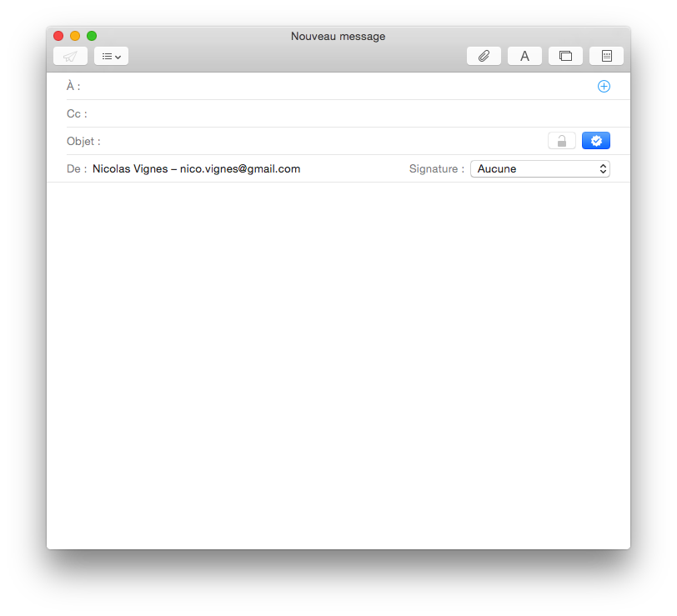
Task: Open the header fields list dropdown
Action: pyautogui.click(x=111, y=56)
